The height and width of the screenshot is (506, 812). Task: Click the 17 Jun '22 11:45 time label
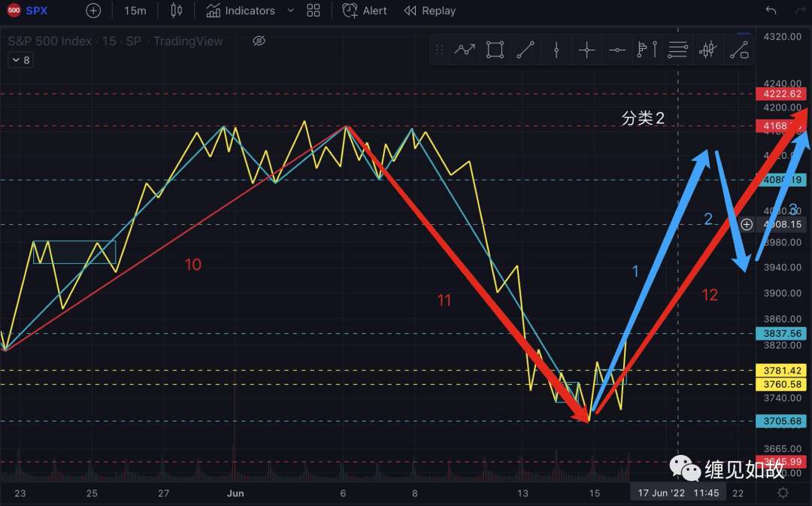coord(678,493)
